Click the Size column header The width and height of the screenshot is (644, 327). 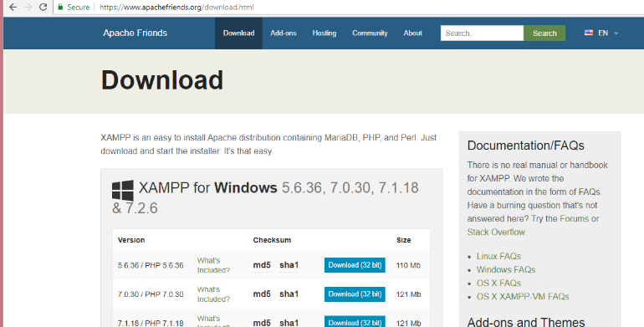coord(403,240)
